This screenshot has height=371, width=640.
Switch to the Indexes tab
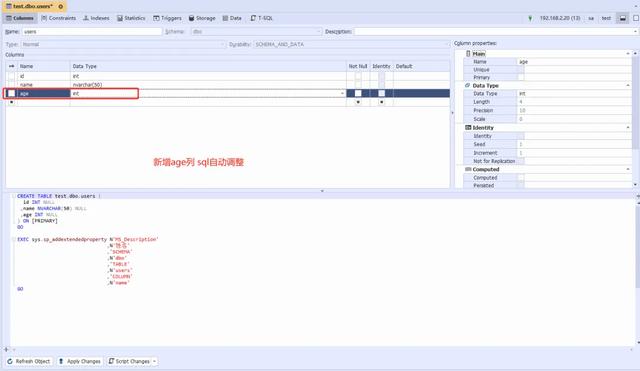(x=96, y=18)
